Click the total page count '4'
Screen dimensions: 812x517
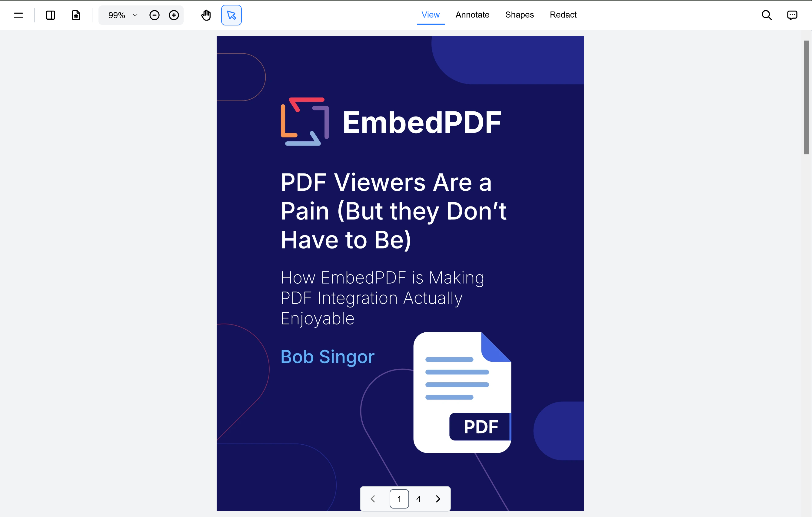418,499
